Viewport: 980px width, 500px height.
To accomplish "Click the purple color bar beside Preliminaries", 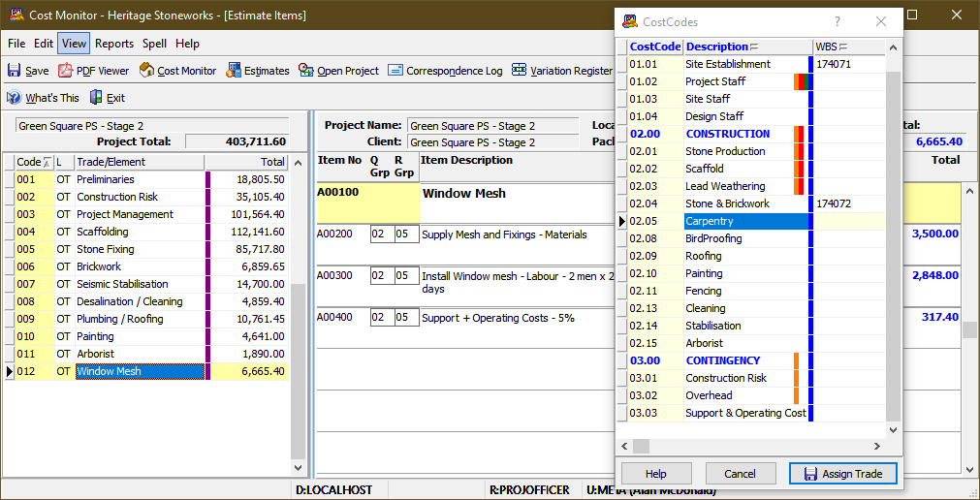I will (208, 179).
